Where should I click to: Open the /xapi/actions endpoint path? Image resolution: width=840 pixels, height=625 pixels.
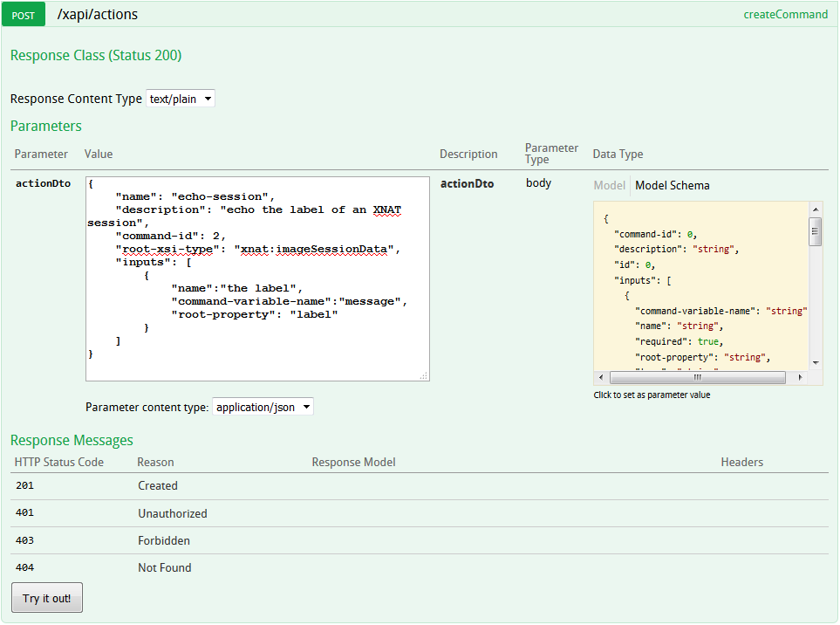tap(97, 15)
